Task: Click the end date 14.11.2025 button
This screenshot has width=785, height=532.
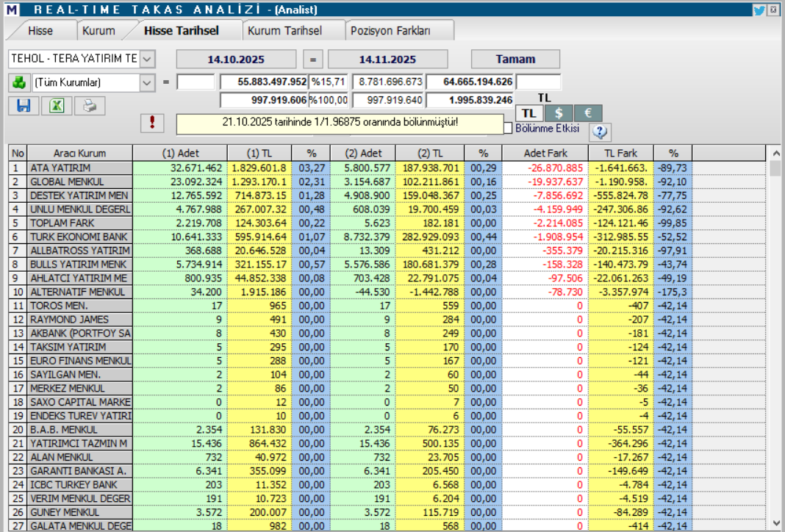Action: click(387, 60)
